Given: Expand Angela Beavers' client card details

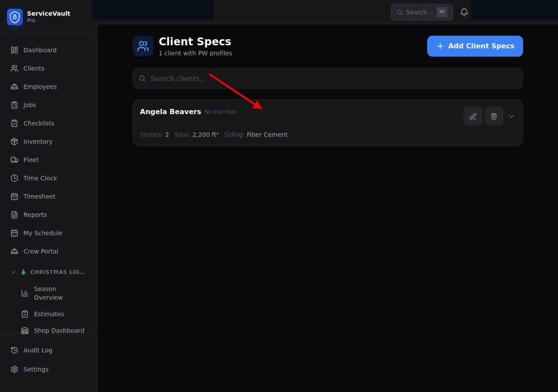Looking at the screenshot, I should coord(511,116).
